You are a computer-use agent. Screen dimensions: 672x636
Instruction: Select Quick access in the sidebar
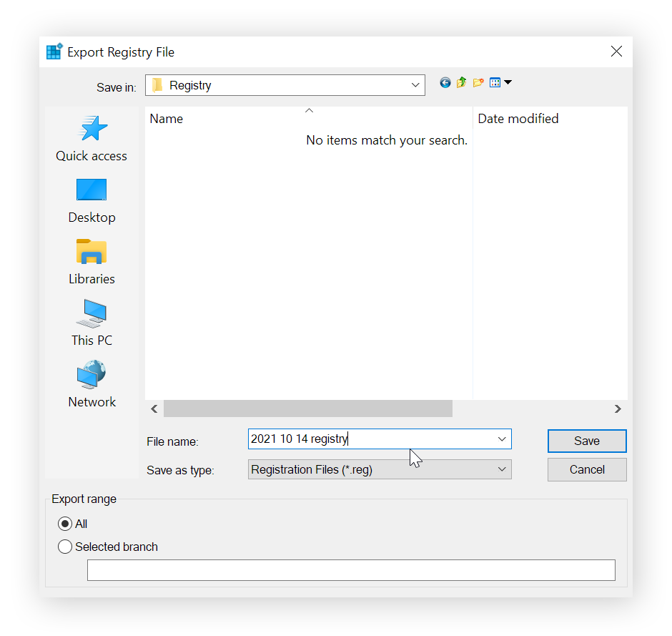[x=91, y=138]
